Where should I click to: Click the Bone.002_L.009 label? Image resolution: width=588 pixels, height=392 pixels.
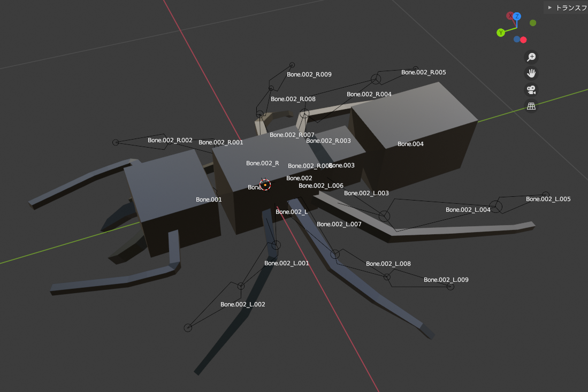[x=446, y=280]
